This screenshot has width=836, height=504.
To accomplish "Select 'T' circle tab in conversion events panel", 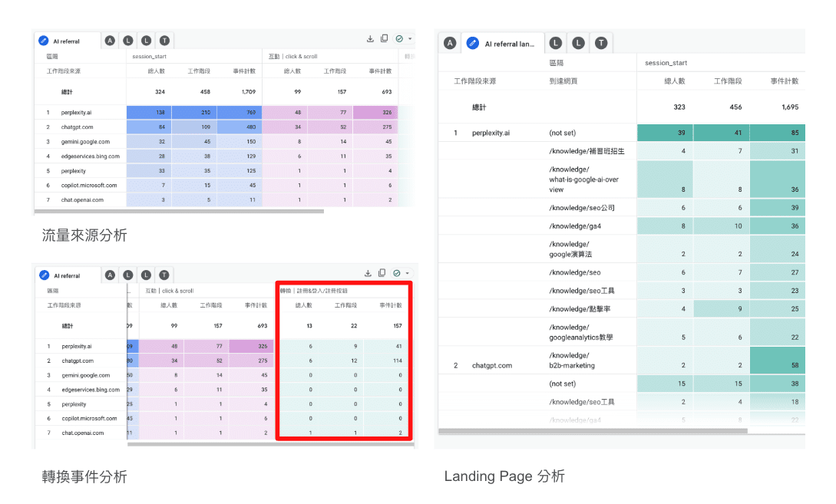I will pos(164,275).
